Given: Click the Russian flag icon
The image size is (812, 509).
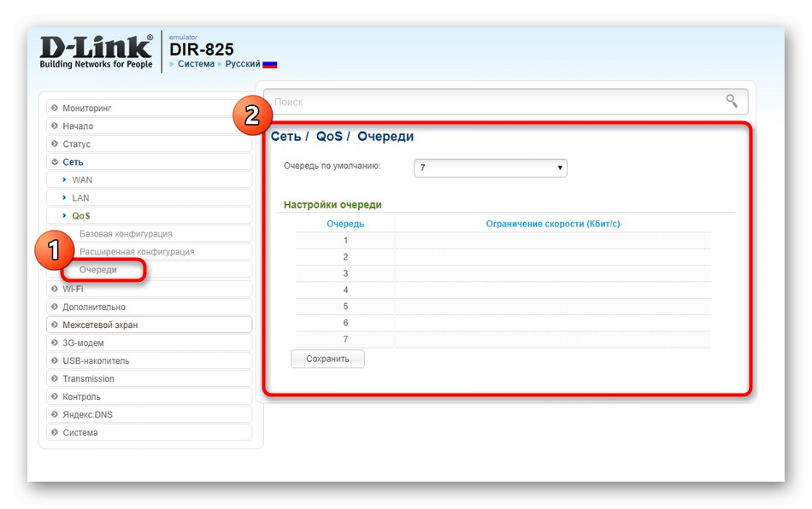Looking at the screenshot, I should point(270,65).
